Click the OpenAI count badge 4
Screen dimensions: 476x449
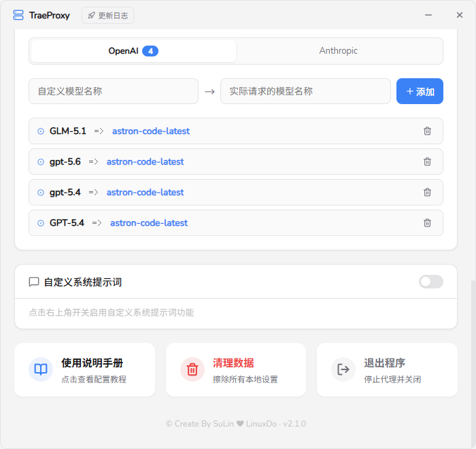150,51
